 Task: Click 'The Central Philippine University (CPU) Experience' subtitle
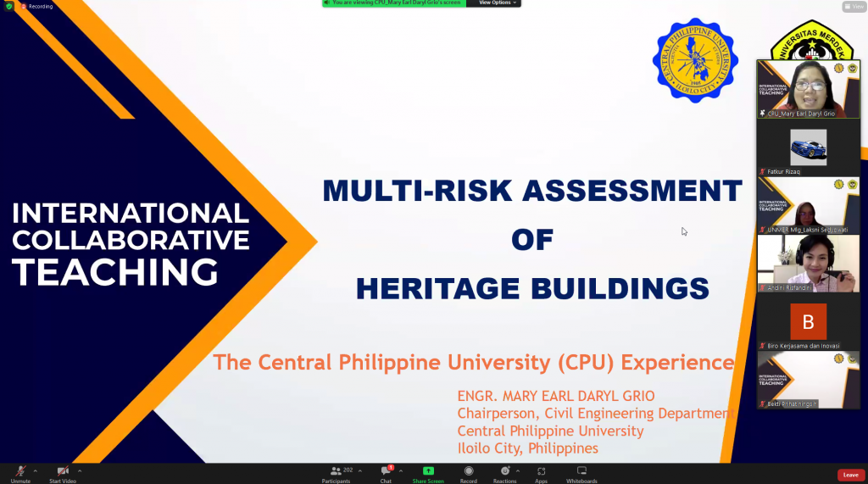click(x=474, y=363)
